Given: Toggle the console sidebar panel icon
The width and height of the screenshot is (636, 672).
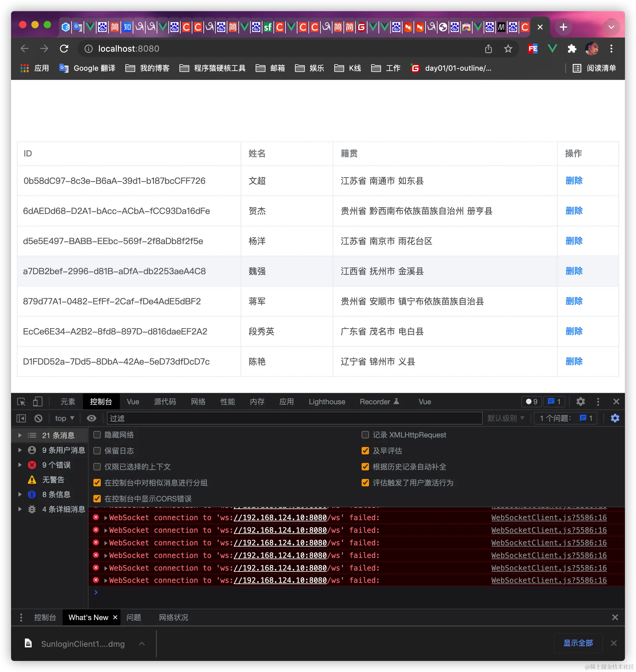Looking at the screenshot, I should click(21, 418).
